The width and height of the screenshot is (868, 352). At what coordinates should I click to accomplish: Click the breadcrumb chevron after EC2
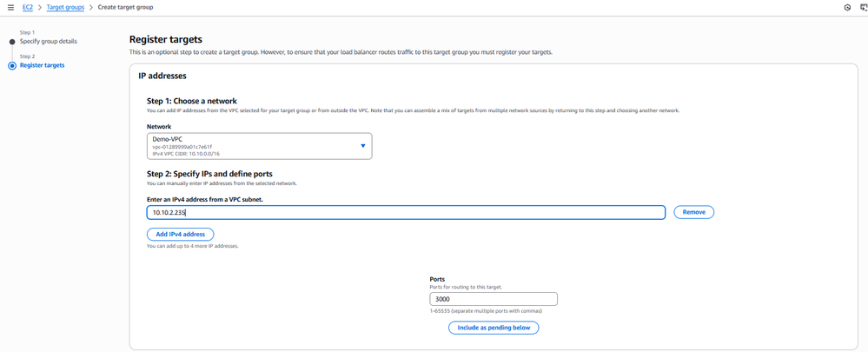pos(38,7)
